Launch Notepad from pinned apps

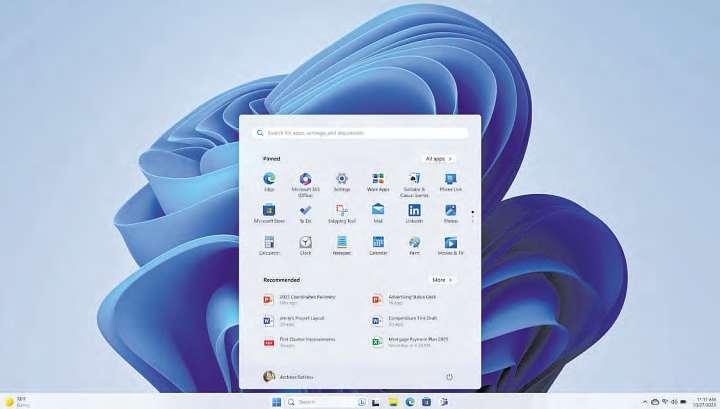point(342,246)
